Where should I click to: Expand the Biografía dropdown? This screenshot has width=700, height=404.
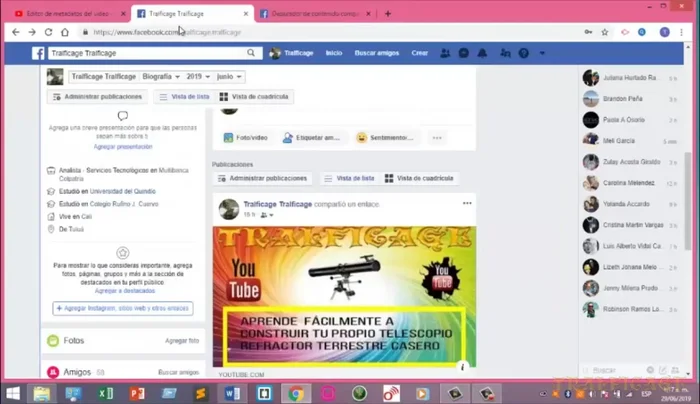click(x=161, y=77)
